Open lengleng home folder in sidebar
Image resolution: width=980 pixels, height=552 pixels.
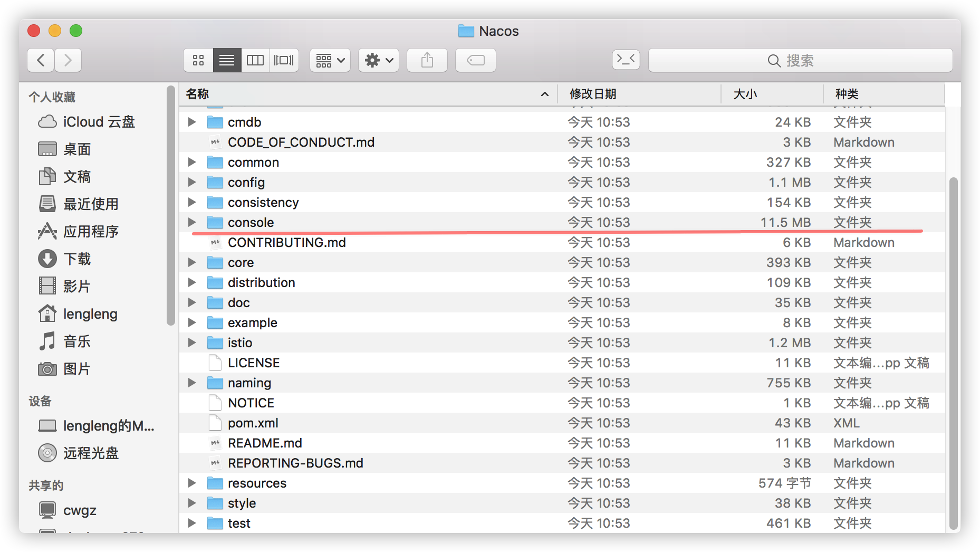[78, 314]
